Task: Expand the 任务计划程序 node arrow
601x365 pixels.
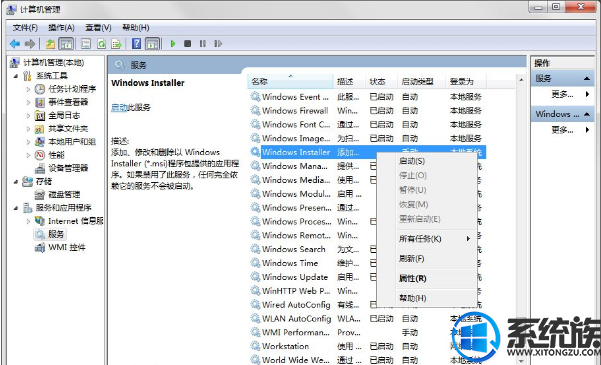Action: tap(28, 89)
